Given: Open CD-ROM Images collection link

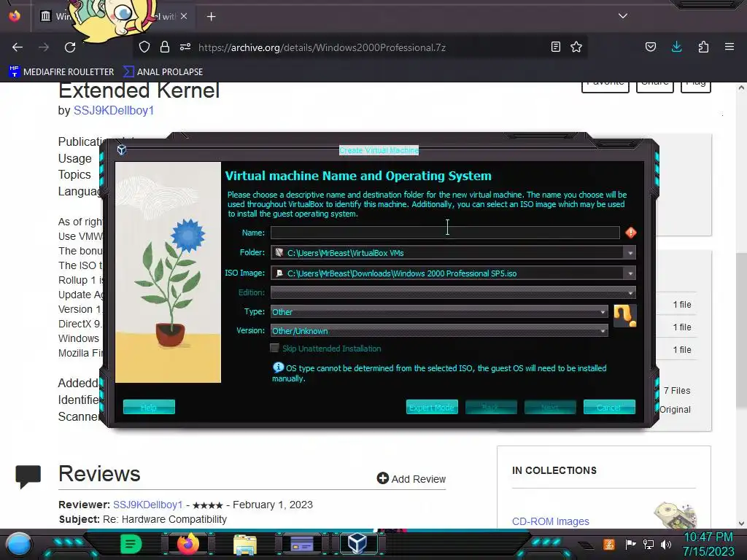Looking at the screenshot, I should 551,521.
